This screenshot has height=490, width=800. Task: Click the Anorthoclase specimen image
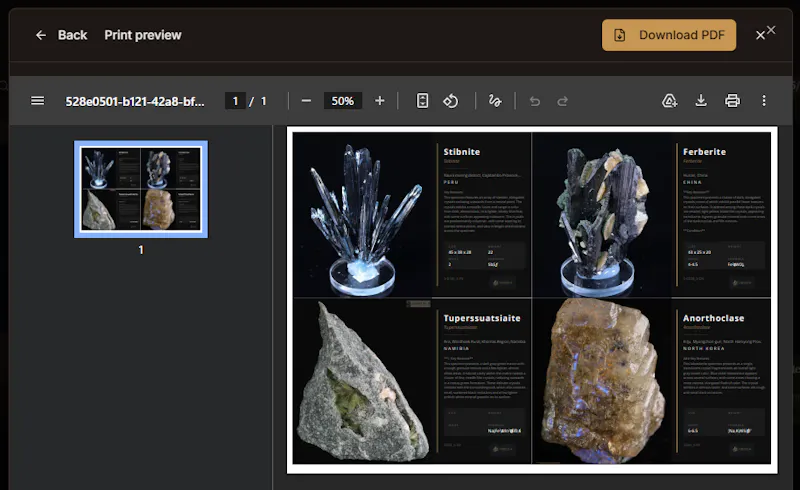pyautogui.click(x=602, y=381)
